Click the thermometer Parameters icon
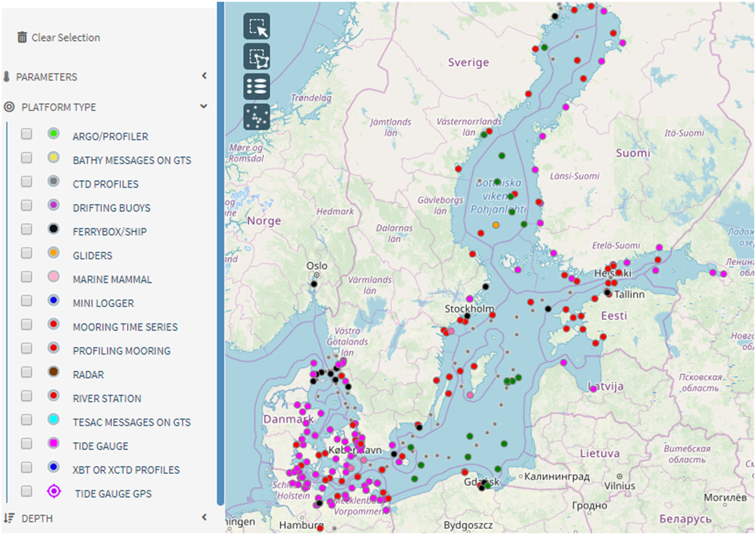This screenshot has width=756, height=535. pos(6,77)
